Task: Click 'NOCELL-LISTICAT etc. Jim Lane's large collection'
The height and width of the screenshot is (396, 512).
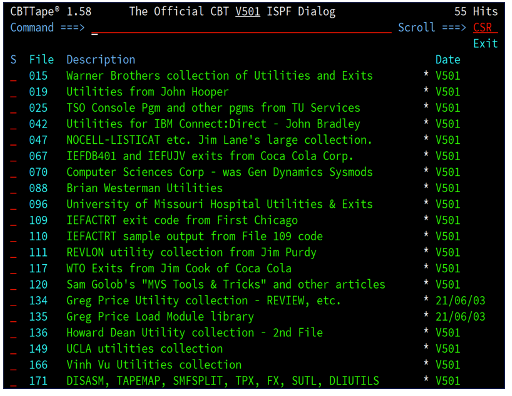Action: [x=219, y=140]
